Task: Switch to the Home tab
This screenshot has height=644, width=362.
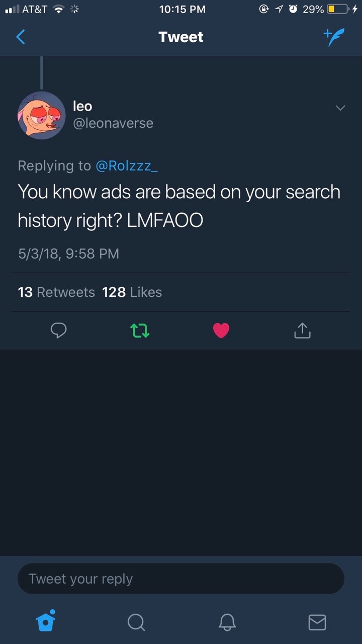Action: (x=45, y=622)
